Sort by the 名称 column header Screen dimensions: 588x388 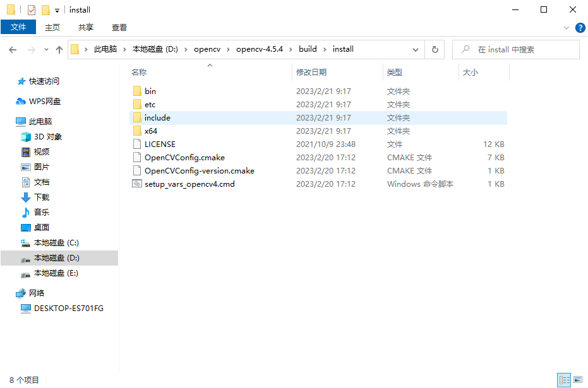tap(139, 73)
